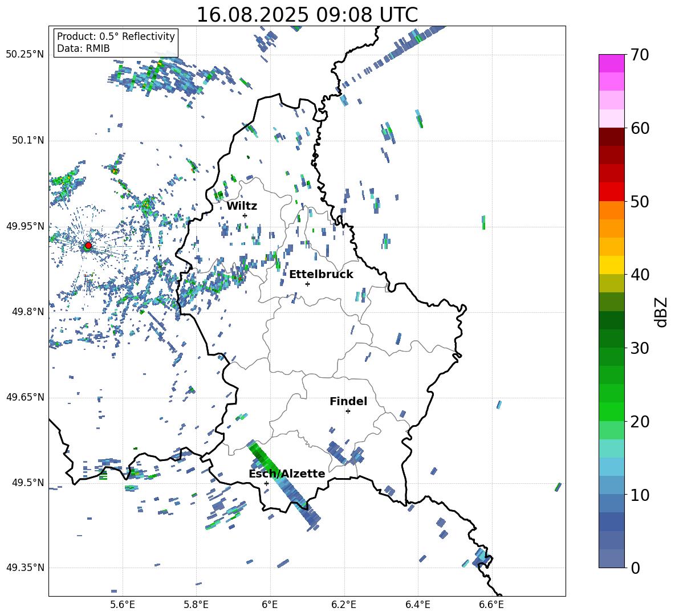The height and width of the screenshot is (616, 675).
Task: Click the dBZ colorbar axis label
Action: coord(661,312)
